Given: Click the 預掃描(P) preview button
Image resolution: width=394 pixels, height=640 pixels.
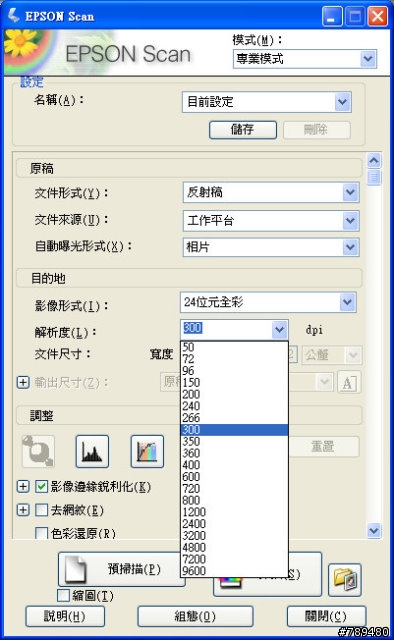Looking at the screenshot, I should pyautogui.click(x=121, y=569).
